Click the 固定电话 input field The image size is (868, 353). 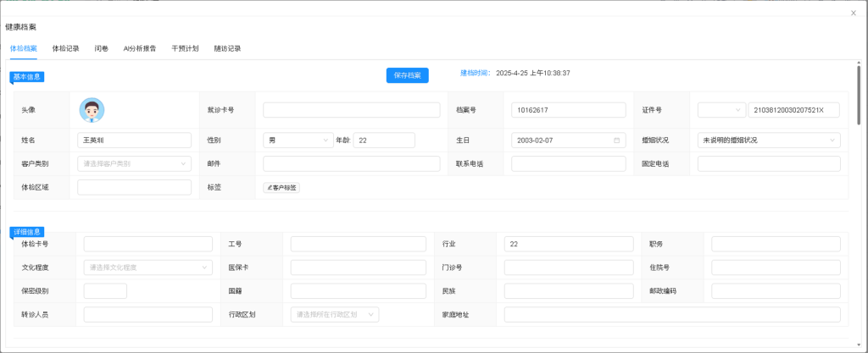[x=769, y=163]
